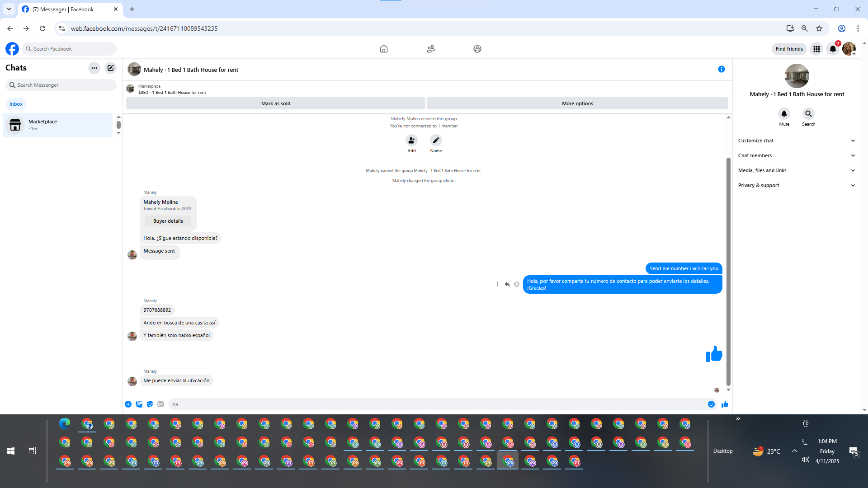This screenshot has height=488, width=868.
Task: Bookmark this page with star icon
Action: (819, 28)
